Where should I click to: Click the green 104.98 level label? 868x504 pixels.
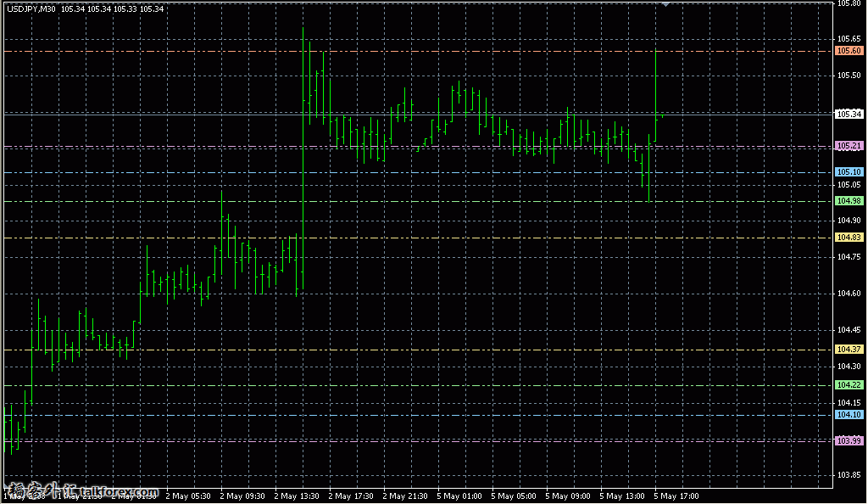[849, 201]
